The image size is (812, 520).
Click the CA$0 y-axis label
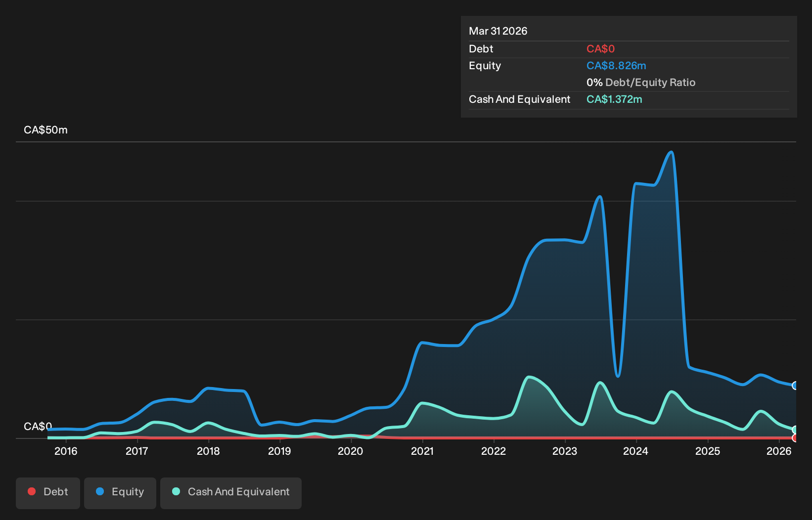[x=38, y=426]
